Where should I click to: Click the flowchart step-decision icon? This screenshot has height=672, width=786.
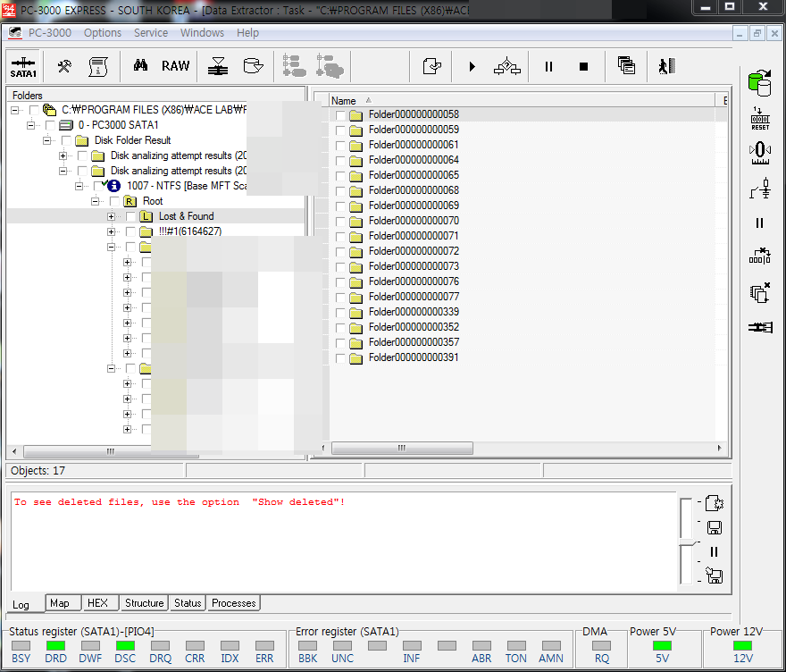(x=506, y=66)
